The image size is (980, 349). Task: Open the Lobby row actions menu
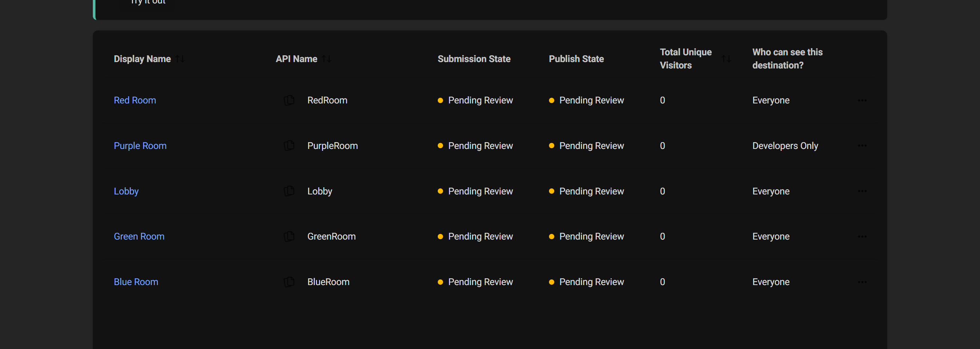coord(862,191)
